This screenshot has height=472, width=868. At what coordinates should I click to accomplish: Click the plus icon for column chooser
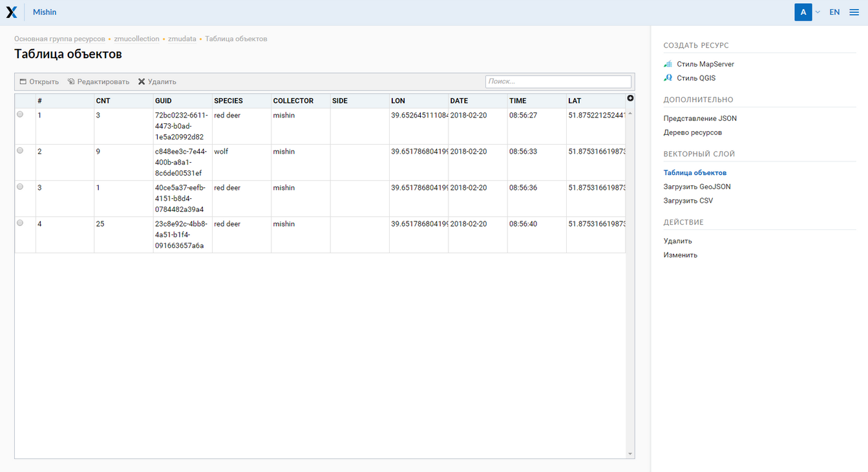630,98
